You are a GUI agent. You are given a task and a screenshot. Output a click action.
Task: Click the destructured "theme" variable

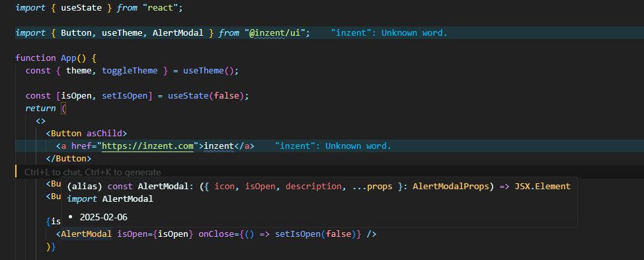pos(79,71)
